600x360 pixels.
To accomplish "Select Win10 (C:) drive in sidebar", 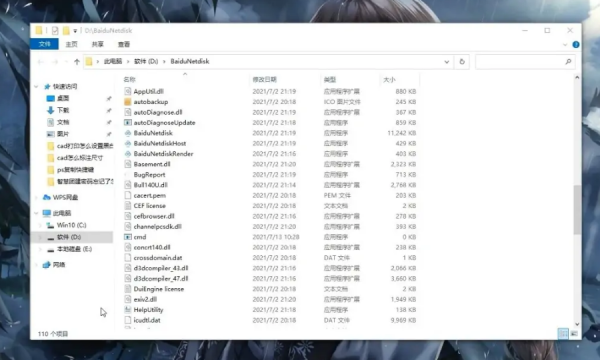I will coord(71,225).
